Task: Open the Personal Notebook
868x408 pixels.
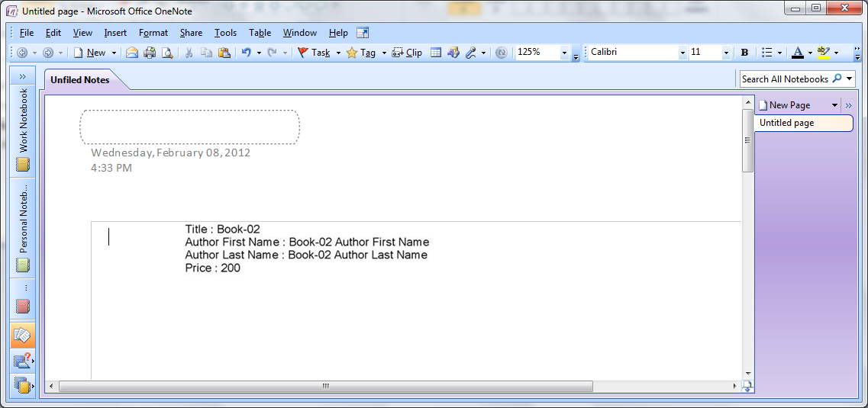Action: point(23,228)
